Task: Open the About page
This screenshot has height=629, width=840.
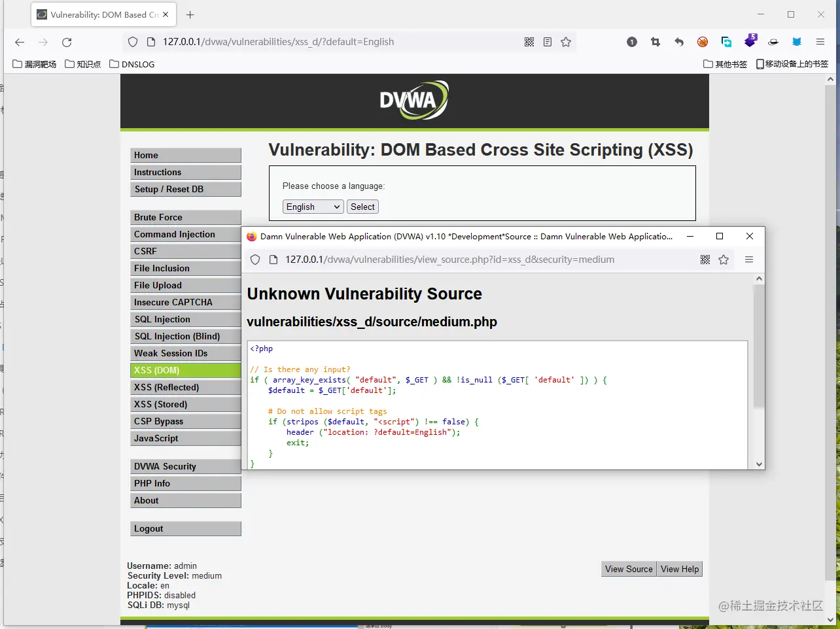Action: pos(186,500)
